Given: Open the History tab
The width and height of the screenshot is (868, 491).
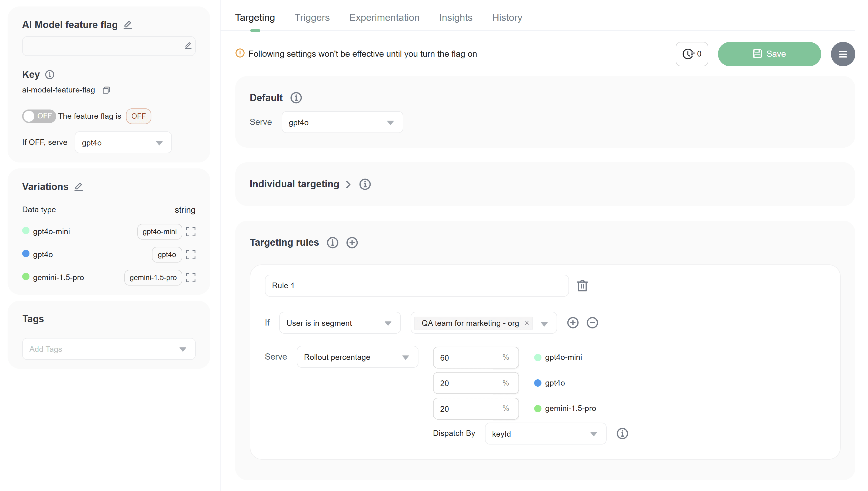Looking at the screenshot, I should point(507,17).
